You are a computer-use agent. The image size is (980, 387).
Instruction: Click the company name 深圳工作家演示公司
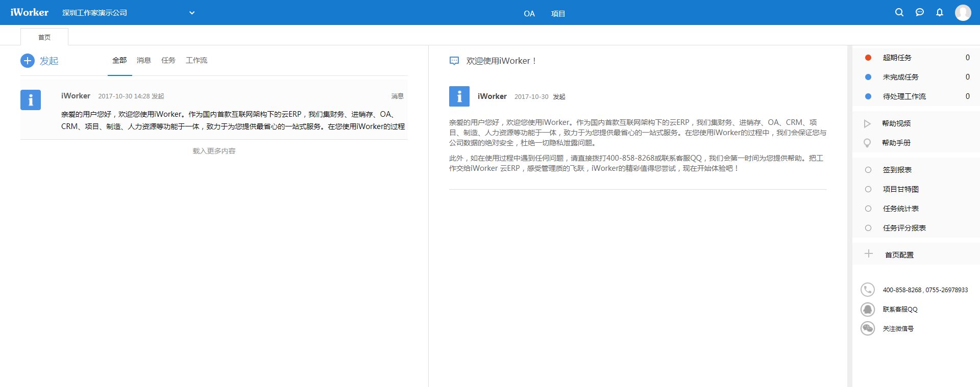[95, 13]
